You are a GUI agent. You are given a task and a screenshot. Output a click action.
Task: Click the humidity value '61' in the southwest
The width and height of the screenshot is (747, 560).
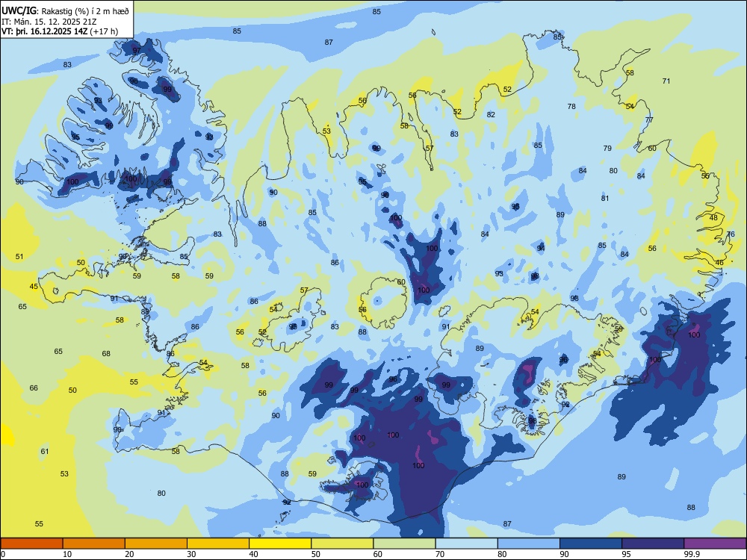click(x=44, y=452)
